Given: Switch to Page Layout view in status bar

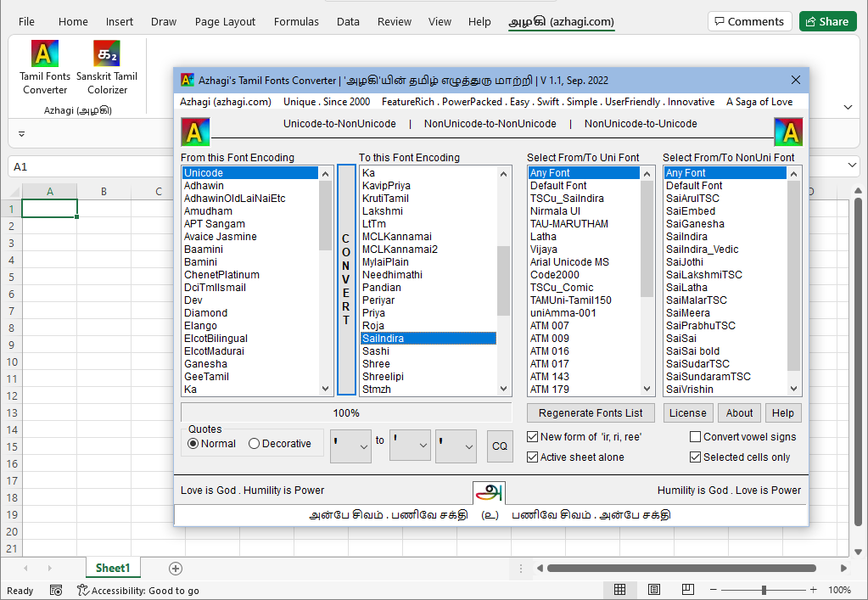Looking at the screenshot, I should pos(654,590).
